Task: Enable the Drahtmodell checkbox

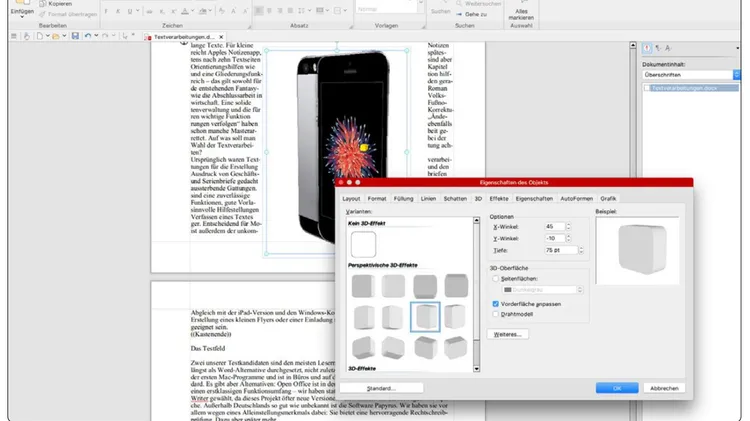Action: pos(496,314)
